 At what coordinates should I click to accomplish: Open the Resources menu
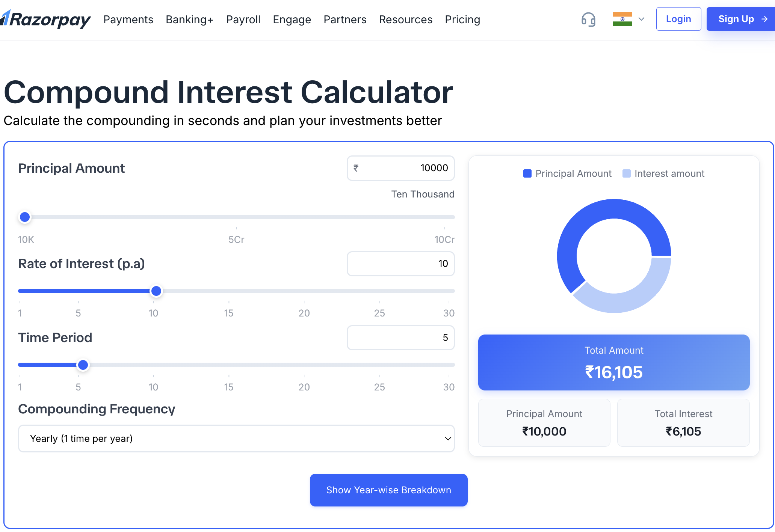[405, 20]
